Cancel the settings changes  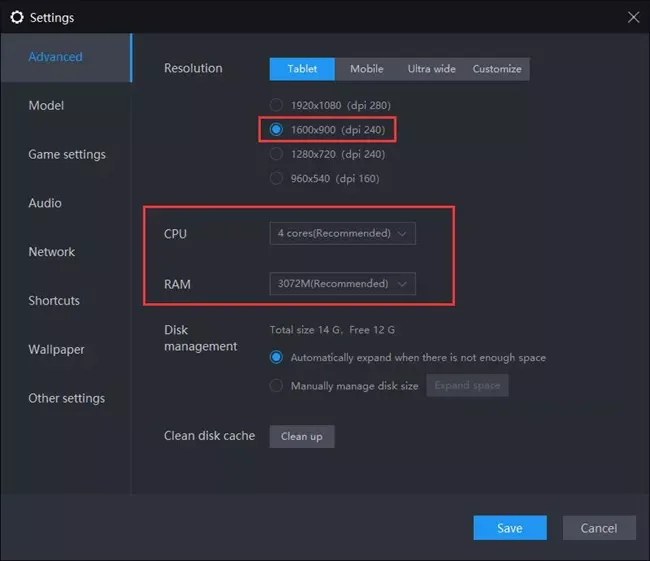(x=599, y=528)
